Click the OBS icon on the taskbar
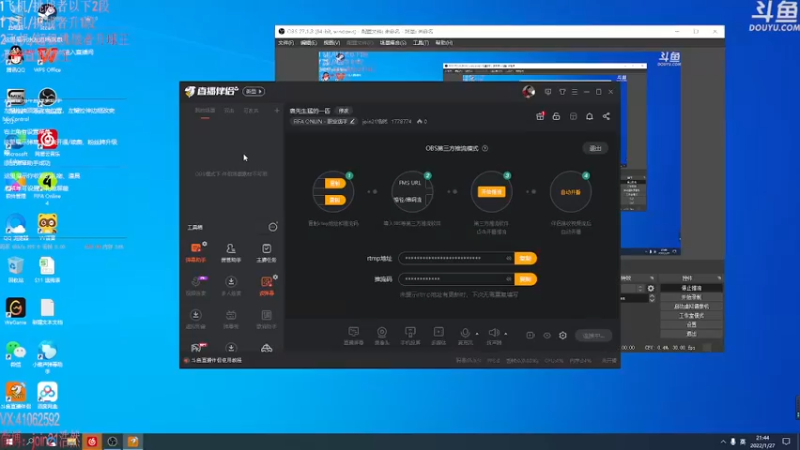Image resolution: width=800 pixels, height=450 pixels. [112, 441]
